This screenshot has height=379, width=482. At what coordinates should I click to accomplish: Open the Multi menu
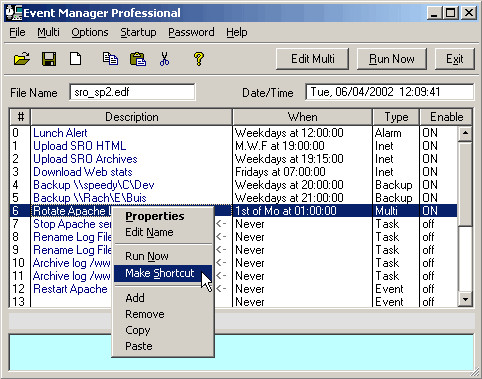[48, 32]
